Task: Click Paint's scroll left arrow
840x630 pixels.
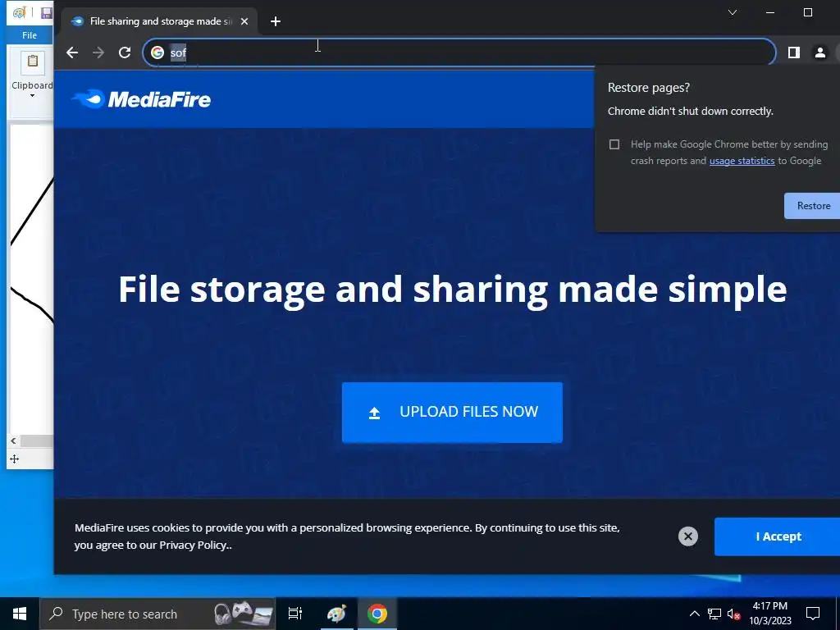Action: click(x=13, y=441)
